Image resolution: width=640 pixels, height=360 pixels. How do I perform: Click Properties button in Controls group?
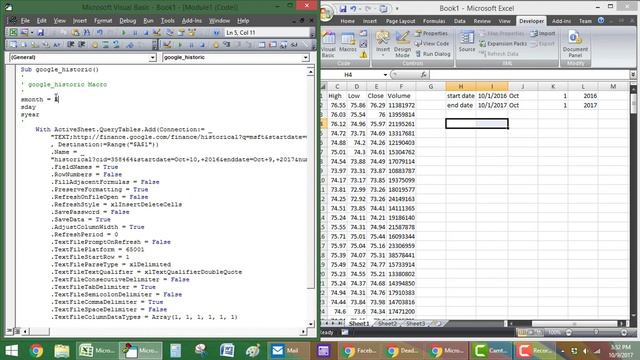click(x=432, y=33)
